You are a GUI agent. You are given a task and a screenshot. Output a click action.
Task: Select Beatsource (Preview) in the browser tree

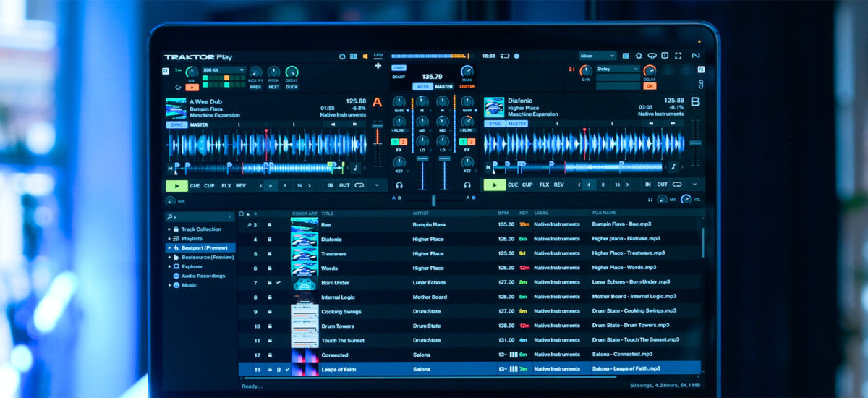(207, 257)
